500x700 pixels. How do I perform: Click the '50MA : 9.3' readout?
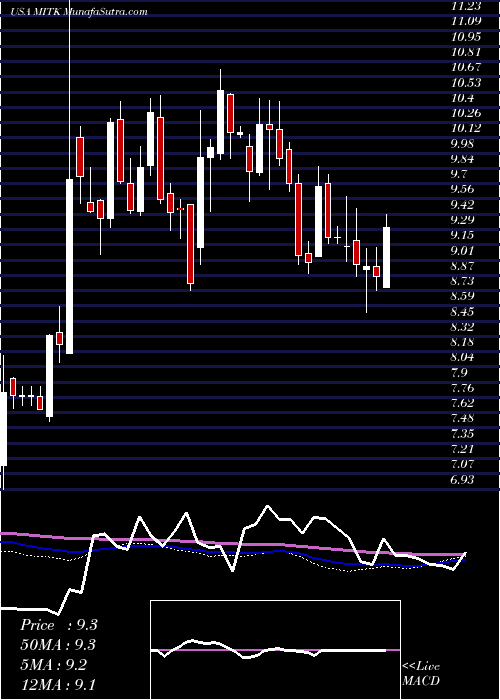point(58,645)
